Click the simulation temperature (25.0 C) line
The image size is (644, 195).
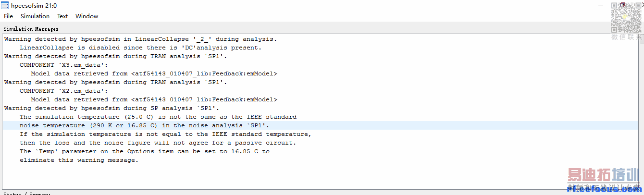[x=158, y=117]
